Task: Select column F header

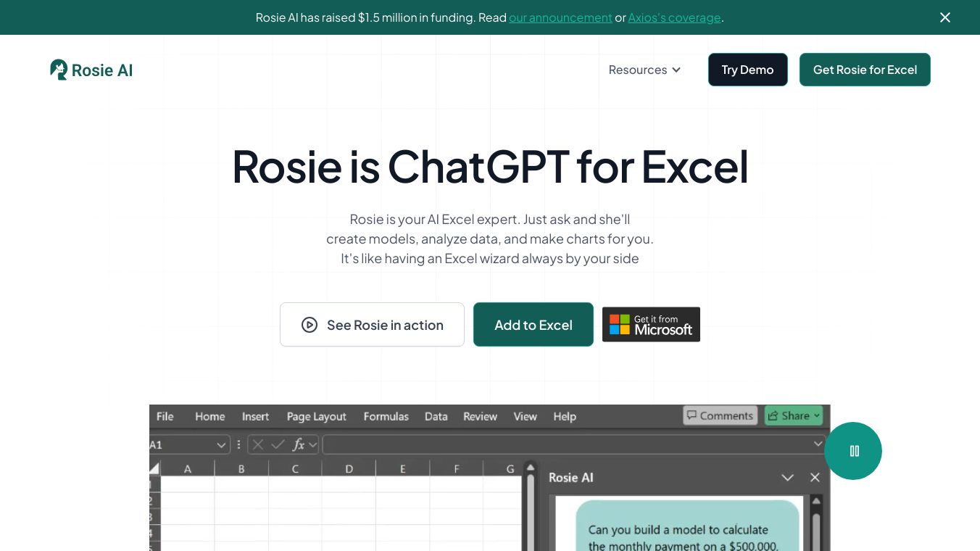Action: pyautogui.click(x=457, y=468)
